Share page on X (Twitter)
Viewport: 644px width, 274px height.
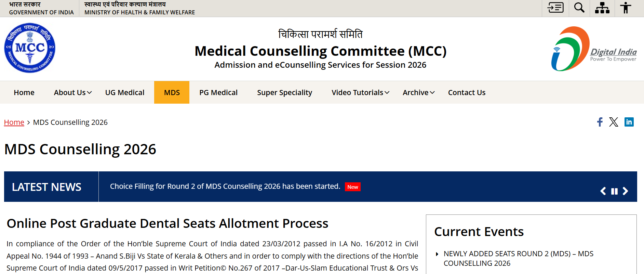click(614, 122)
